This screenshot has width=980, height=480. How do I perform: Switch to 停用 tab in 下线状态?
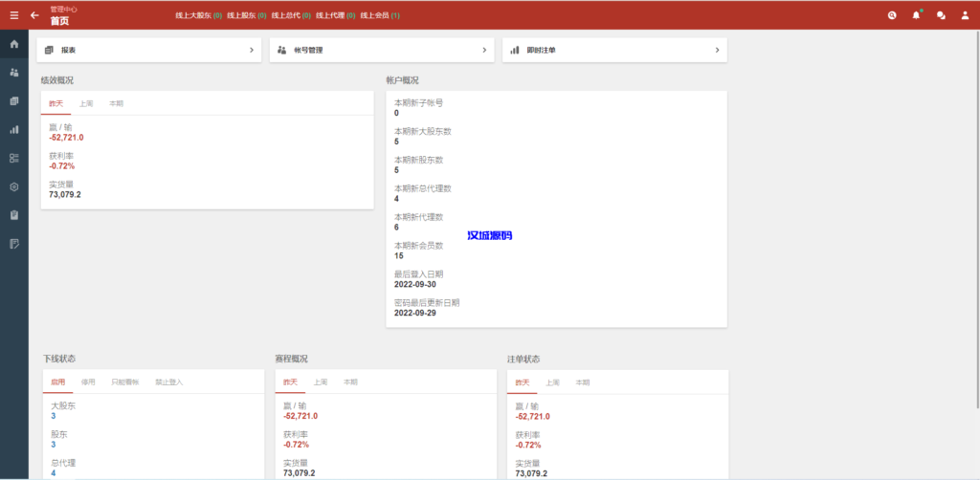point(88,382)
